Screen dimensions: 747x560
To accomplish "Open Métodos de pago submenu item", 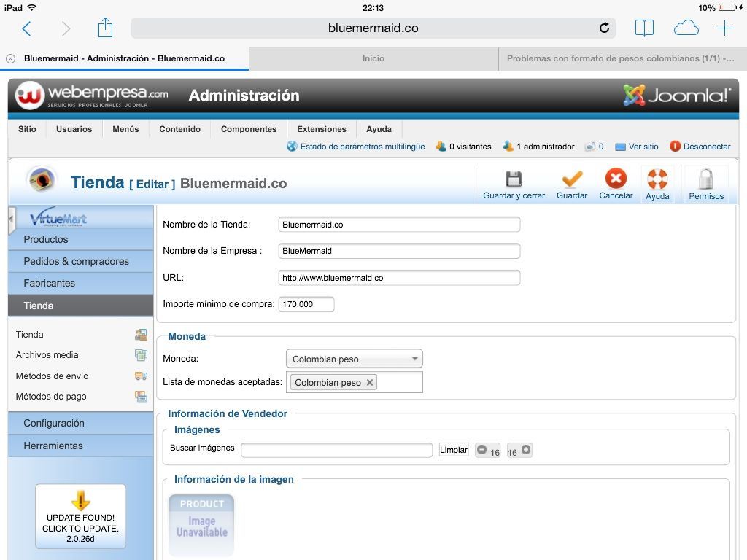I will (51, 397).
